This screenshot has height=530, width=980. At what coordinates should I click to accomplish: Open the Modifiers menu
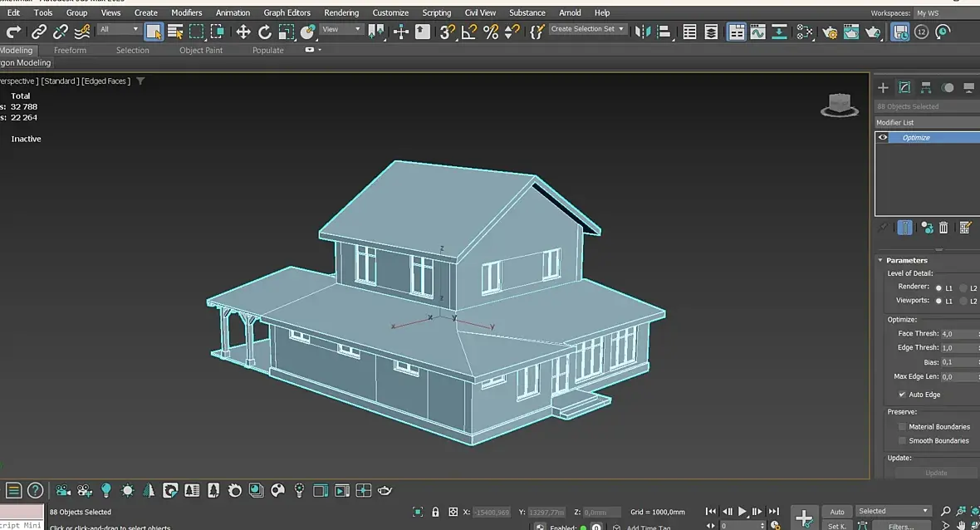coord(186,12)
